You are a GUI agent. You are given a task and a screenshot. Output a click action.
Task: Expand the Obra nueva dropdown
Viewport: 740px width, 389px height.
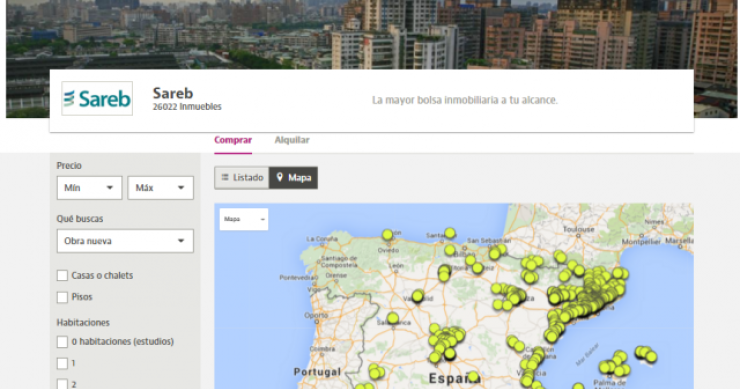tap(125, 241)
